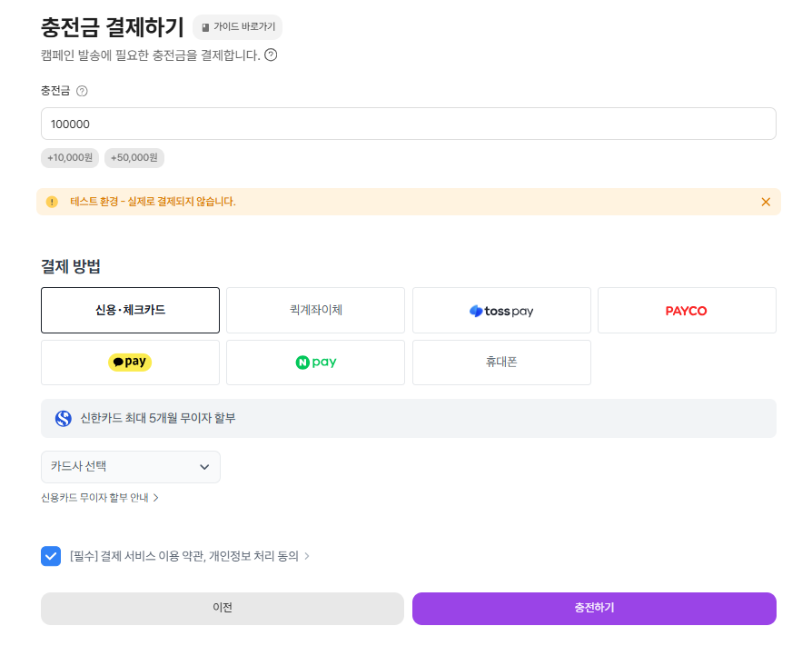This screenshot has height=646, width=812.
Task: Open 신용카드 무이자 할부 안내 link
Action: tap(100, 498)
